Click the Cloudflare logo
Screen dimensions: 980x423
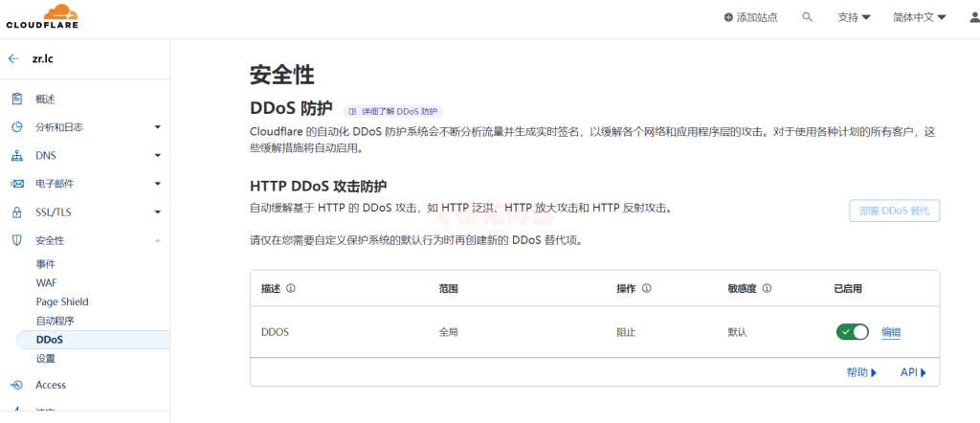(42, 16)
